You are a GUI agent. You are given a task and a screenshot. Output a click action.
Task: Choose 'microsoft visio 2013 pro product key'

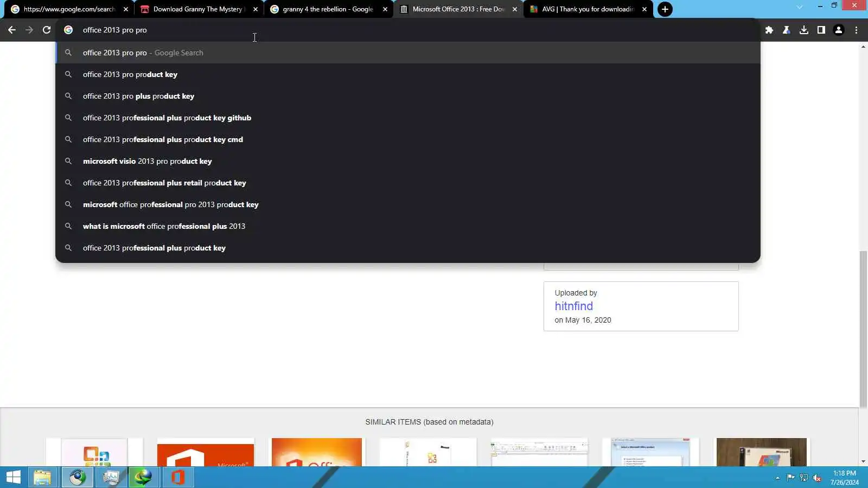pos(408,161)
